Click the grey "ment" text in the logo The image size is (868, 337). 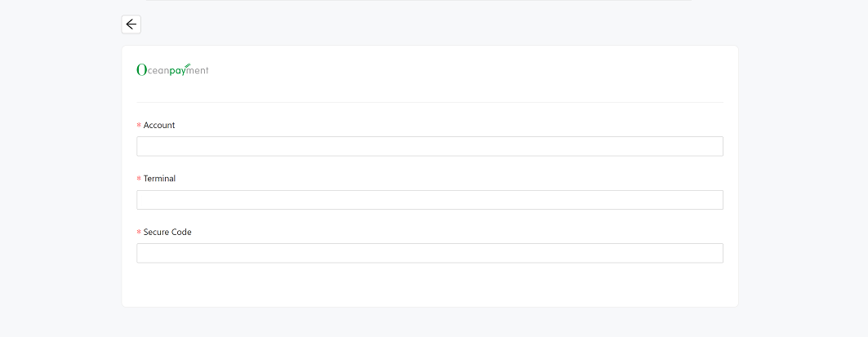tap(198, 71)
